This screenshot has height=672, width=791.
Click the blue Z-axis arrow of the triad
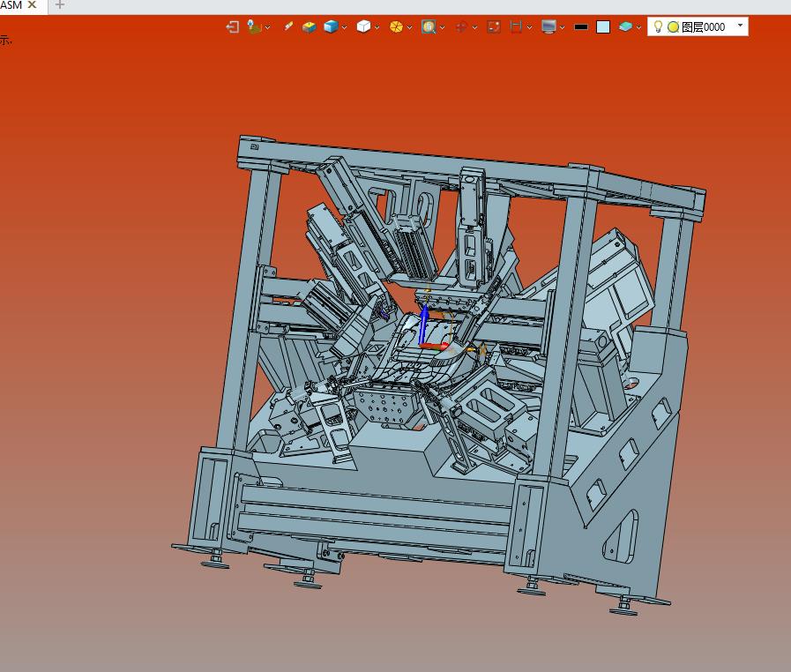424,323
